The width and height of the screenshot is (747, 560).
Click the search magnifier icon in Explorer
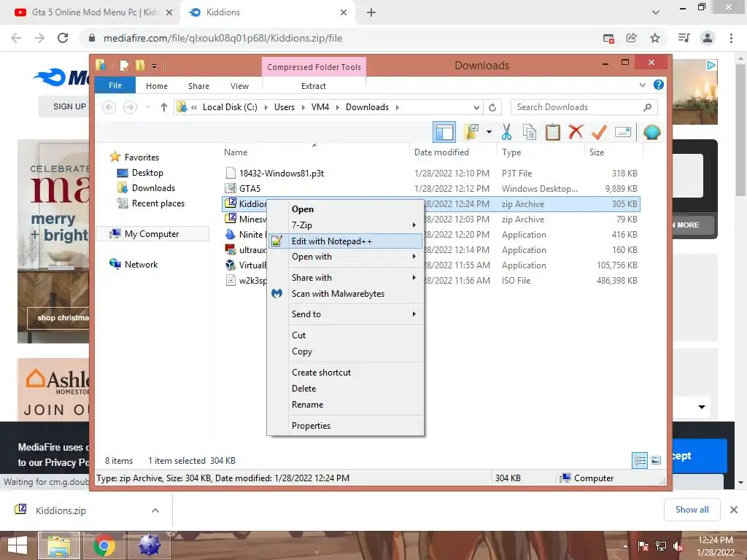click(647, 107)
